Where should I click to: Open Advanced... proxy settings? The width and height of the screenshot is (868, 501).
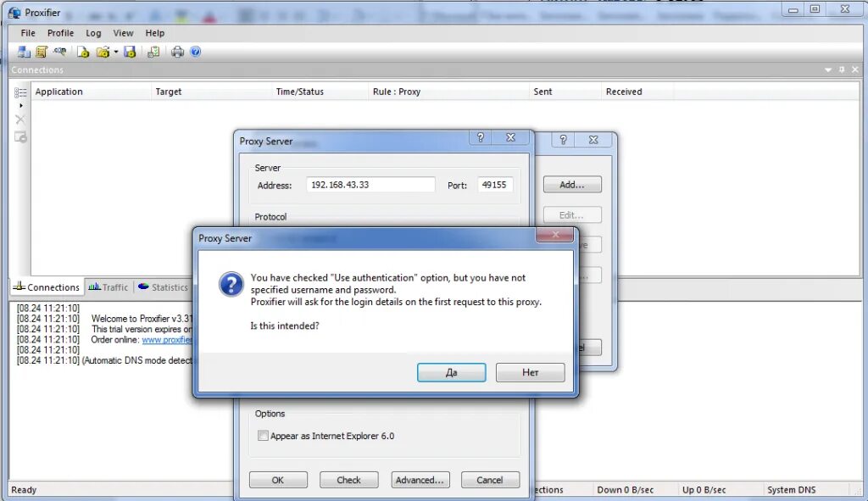click(x=420, y=480)
